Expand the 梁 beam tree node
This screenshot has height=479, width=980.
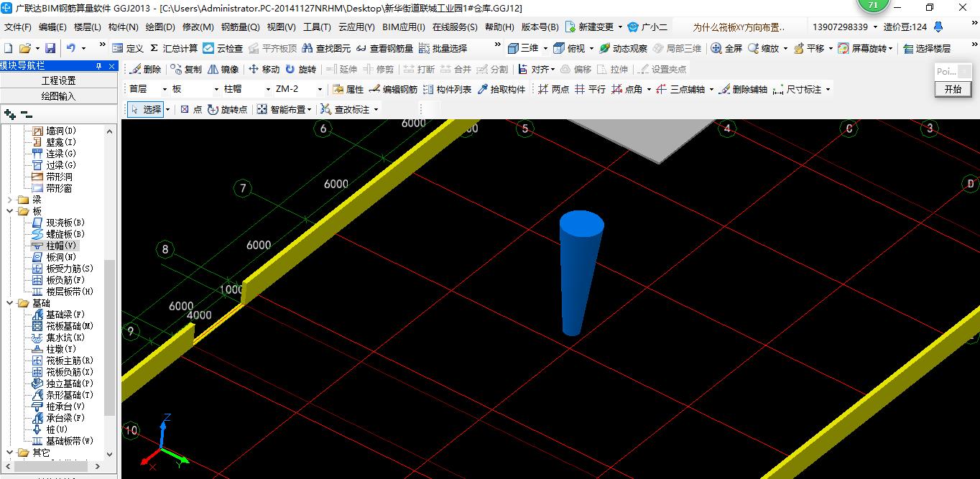pos(10,200)
